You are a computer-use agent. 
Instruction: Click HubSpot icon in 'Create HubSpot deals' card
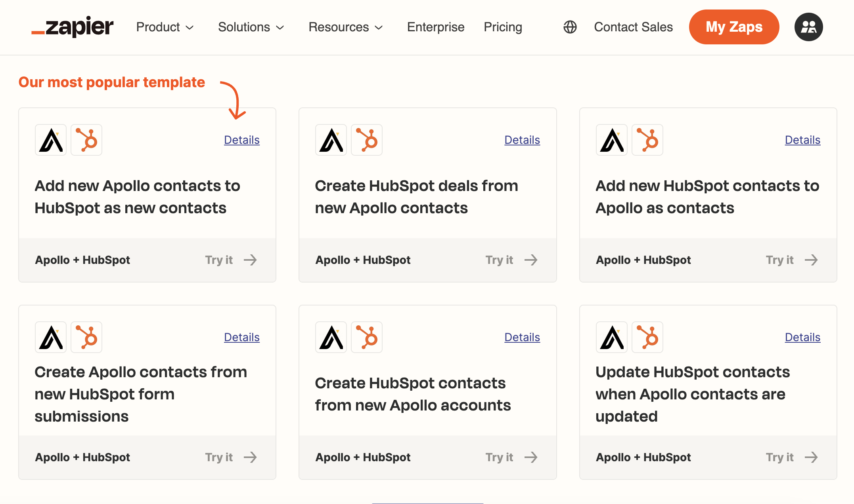(x=367, y=140)
